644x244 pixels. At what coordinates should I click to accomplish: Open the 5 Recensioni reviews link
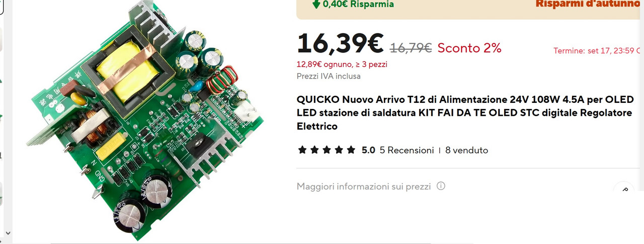click(407, 150)
